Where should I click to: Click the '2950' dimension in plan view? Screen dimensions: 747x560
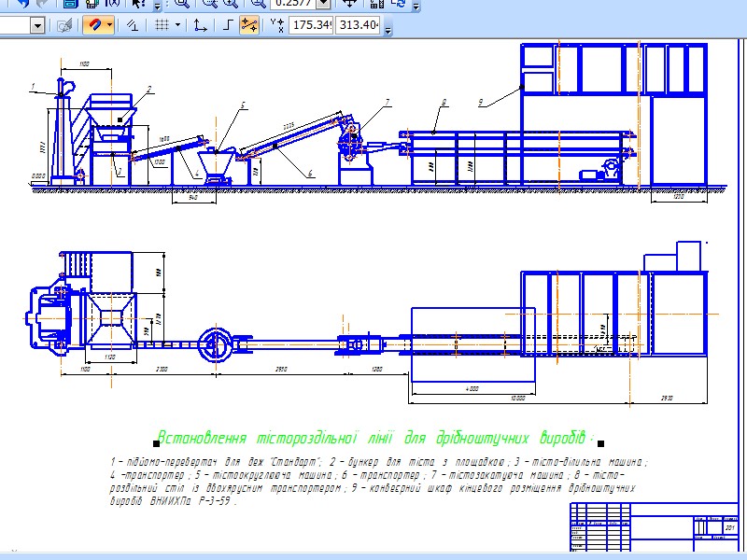point(281,369)
